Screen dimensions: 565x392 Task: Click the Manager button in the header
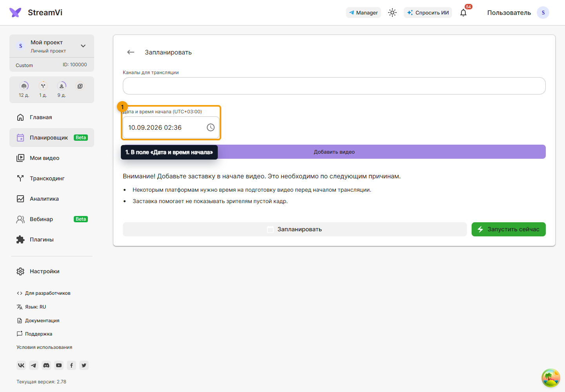363,13
